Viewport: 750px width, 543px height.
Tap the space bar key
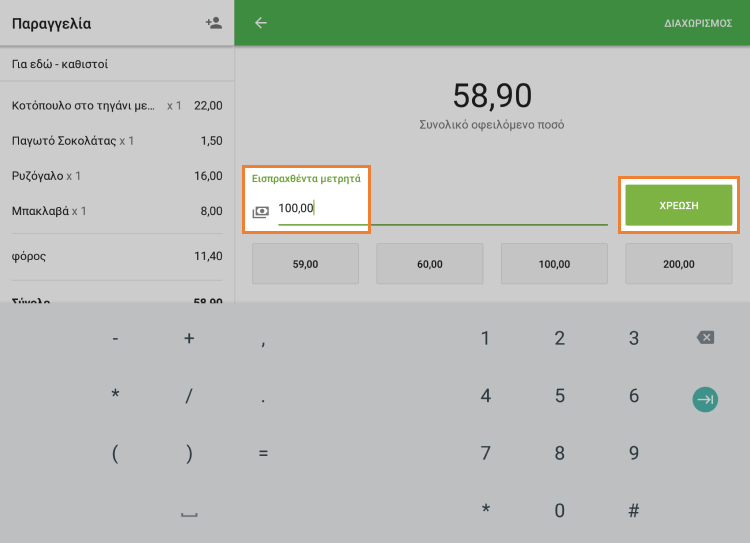pyautogui.click(x=189, y=514)
